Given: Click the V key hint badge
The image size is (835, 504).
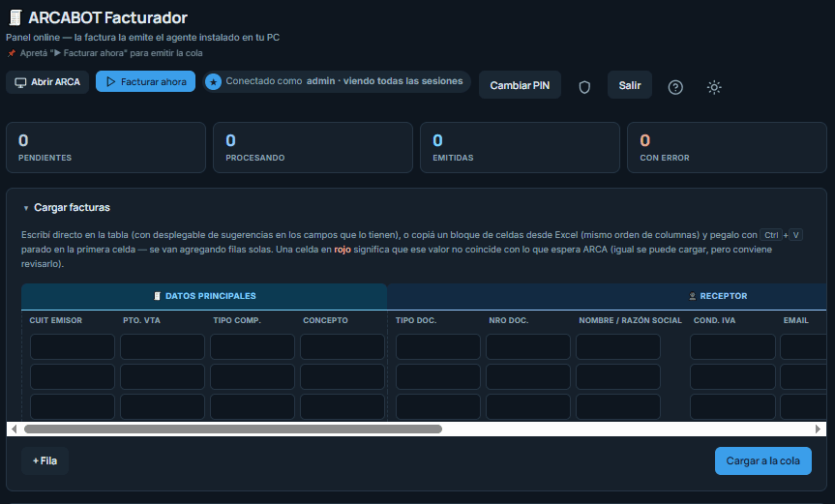Looking at the screenshot, I should [795, 235].
